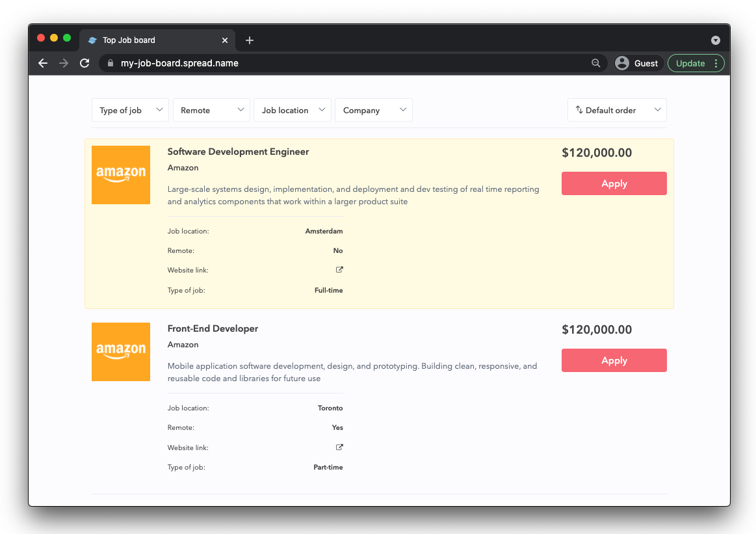The width and height of the screenshot is (756, 534).
Task: Apply to the Software Development Engineer job
Action: coord(614,183)
